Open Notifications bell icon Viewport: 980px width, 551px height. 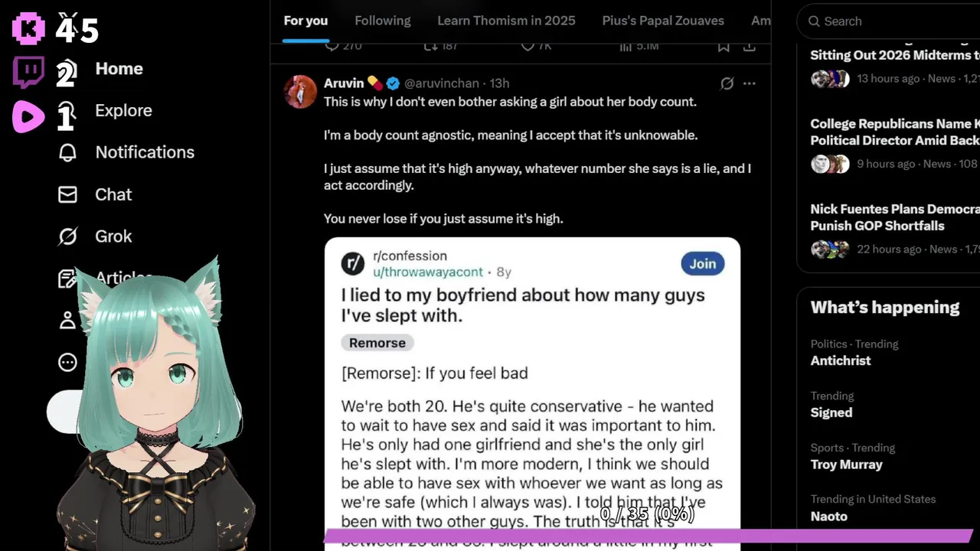pyautogui.click(x=67, y=152)
